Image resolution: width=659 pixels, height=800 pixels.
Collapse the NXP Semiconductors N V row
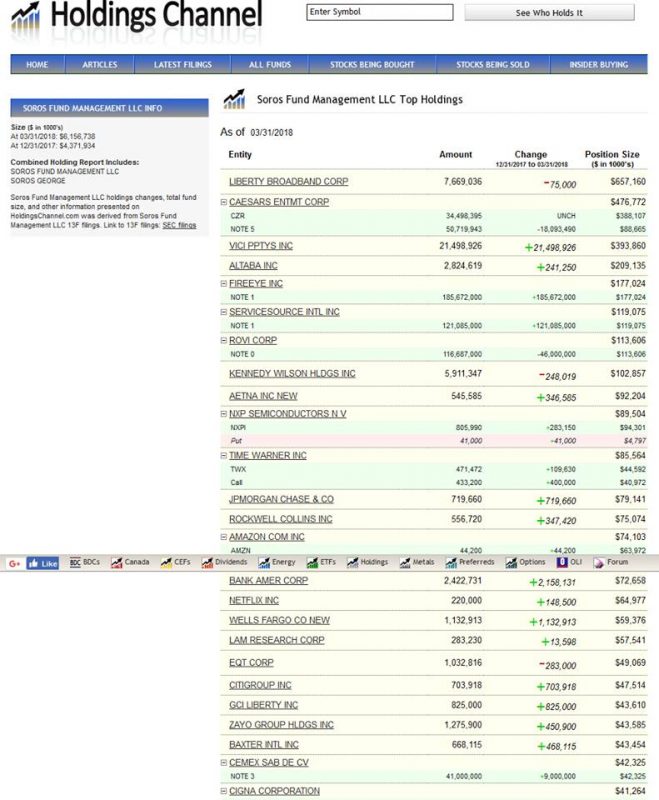point(224,414)
